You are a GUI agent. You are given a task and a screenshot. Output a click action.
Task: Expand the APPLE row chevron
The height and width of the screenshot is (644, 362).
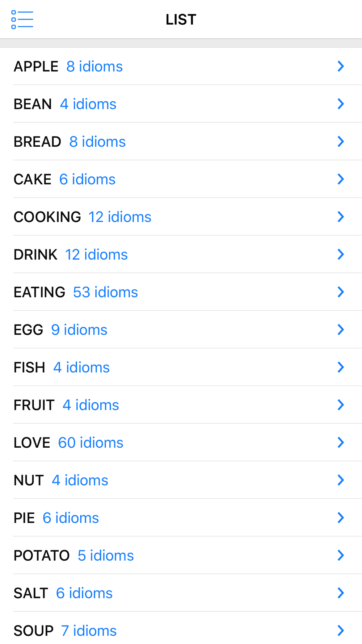click(x=340, y=66)
